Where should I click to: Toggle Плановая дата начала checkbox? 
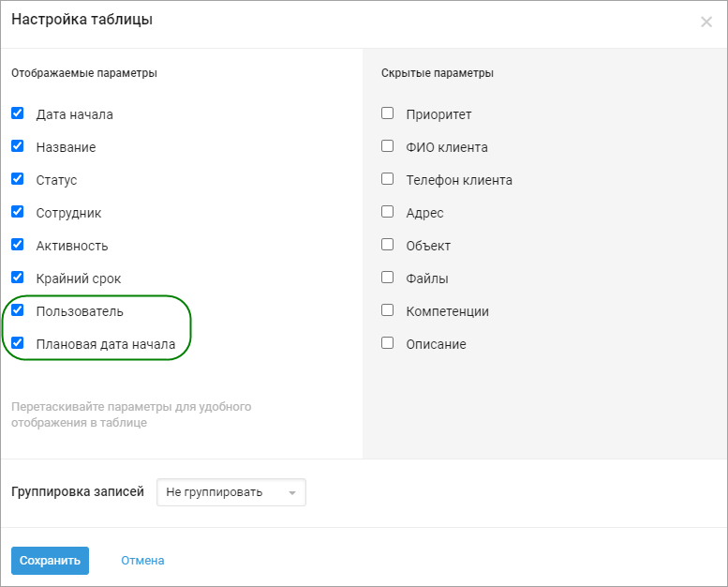(x=17, y=343)
